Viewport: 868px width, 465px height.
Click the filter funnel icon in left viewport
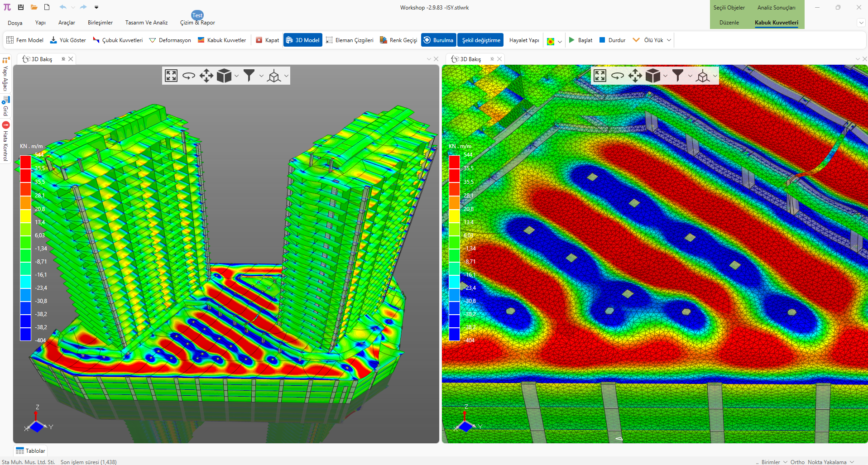pos(249,76)
